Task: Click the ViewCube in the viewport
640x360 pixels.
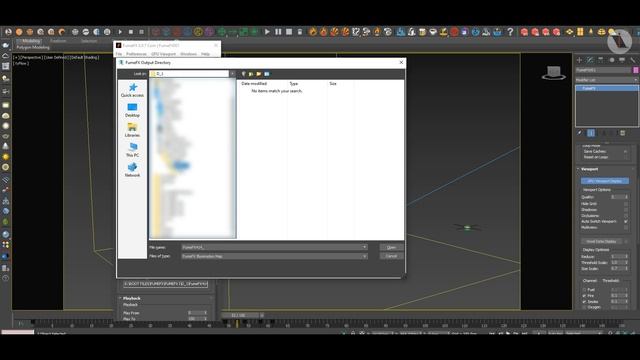Action: tap(553, 73)
